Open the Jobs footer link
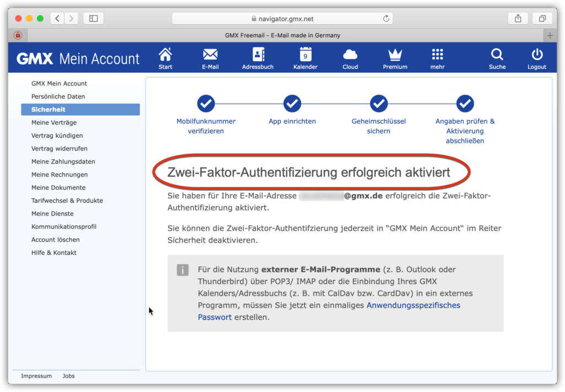The width and height of the screenshot is (565, 392). point(68,376)
